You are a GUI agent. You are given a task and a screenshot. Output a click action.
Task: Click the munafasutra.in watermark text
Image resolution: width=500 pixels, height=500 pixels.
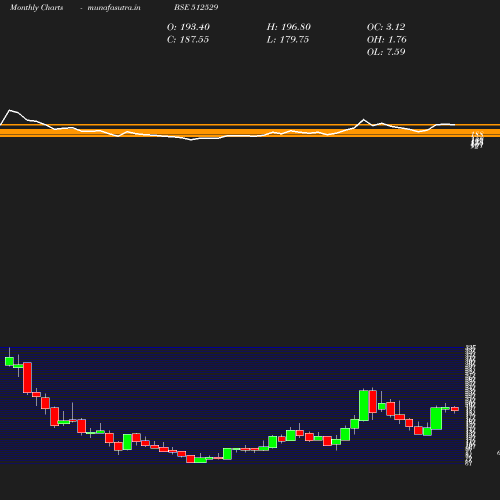[114, 8]
